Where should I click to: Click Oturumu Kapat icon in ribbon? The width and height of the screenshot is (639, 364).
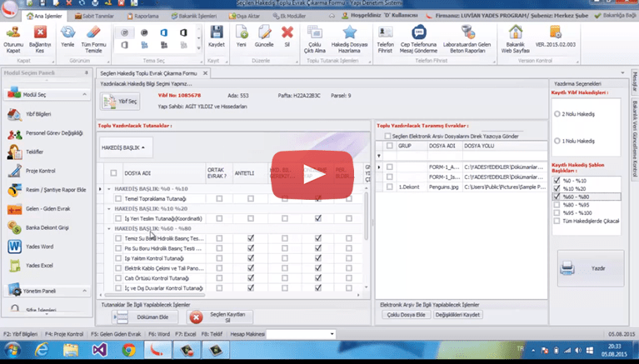(x=13, y=37)
